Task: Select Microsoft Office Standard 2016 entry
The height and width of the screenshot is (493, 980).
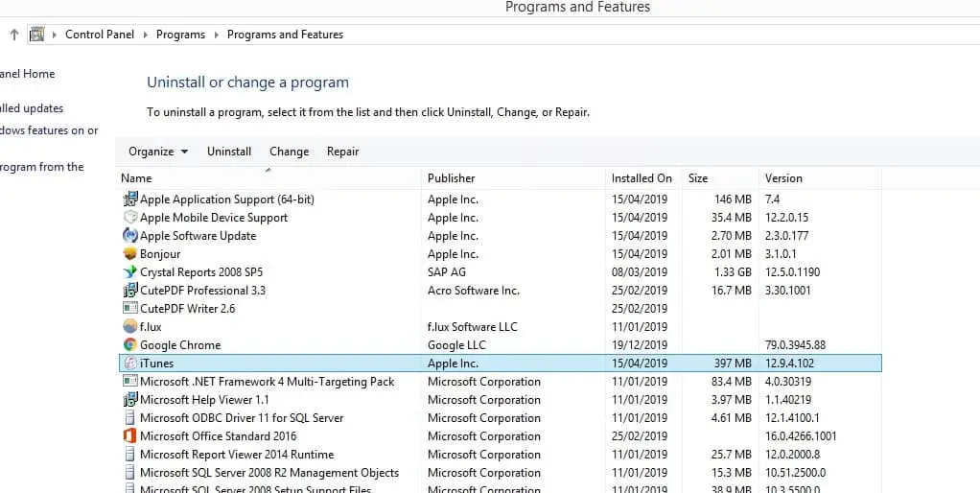Action: click(x=218, y=436)
